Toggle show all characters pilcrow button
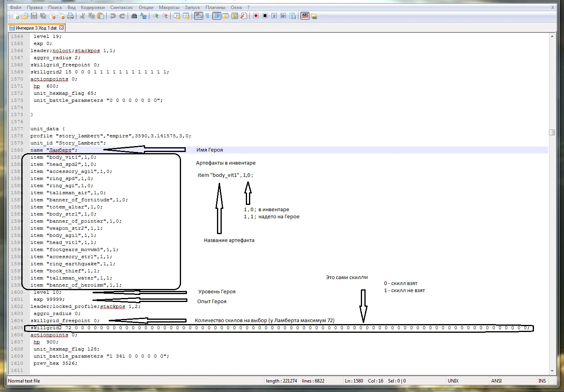 click(x=207, y=16)
